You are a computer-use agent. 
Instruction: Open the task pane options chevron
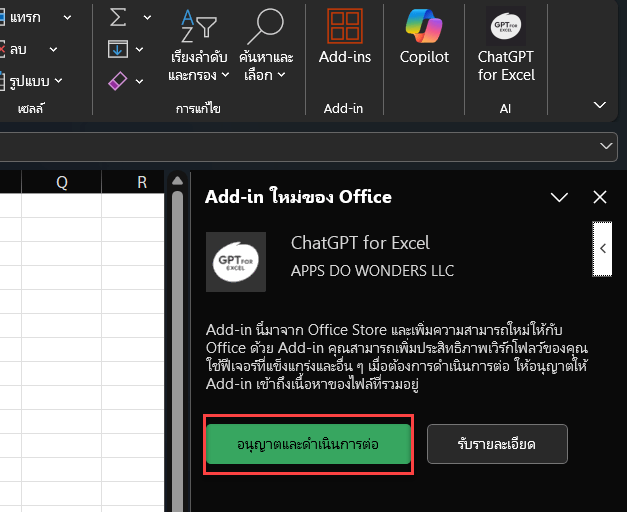pyautogui.click(x=559, y=197)
